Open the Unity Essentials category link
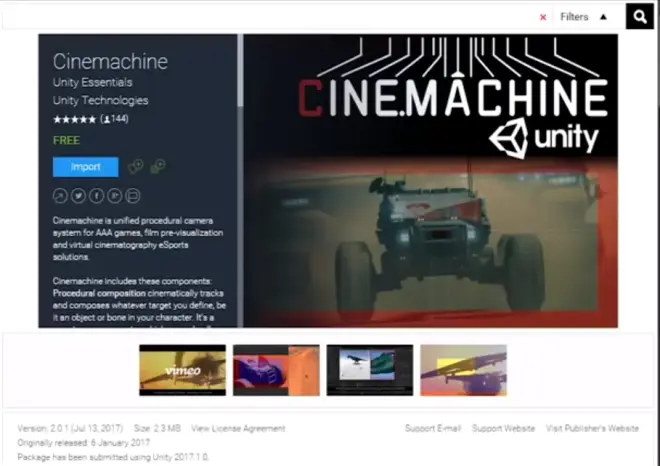 click(93, 82)
